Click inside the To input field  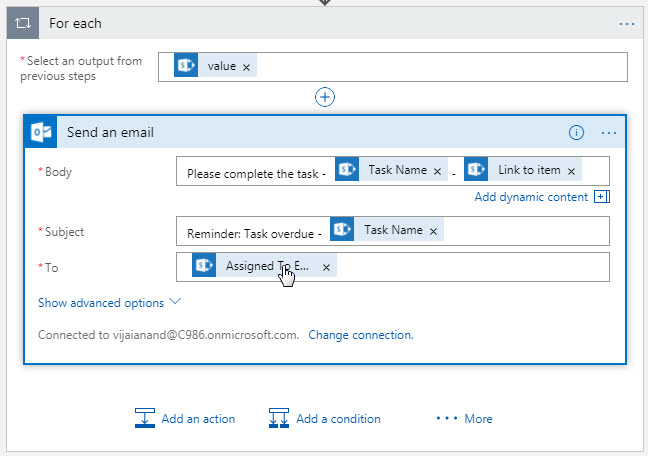pos(470,267)
